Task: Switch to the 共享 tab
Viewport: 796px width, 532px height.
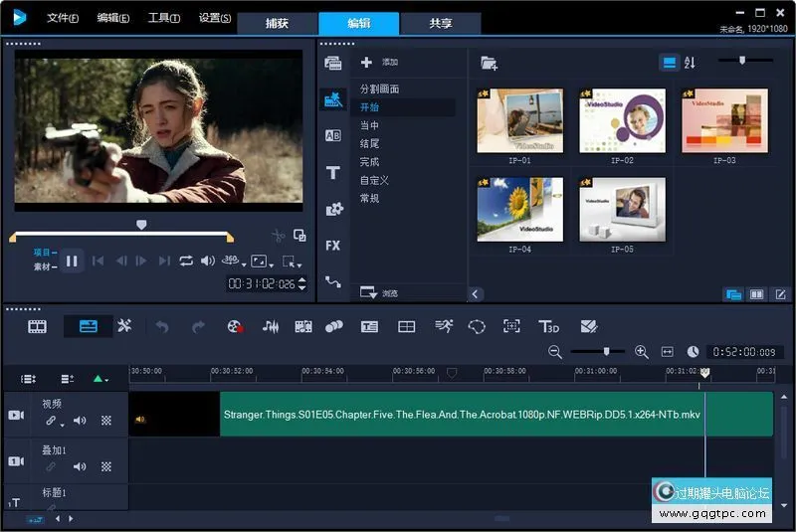Action: [x=440, y=24]
